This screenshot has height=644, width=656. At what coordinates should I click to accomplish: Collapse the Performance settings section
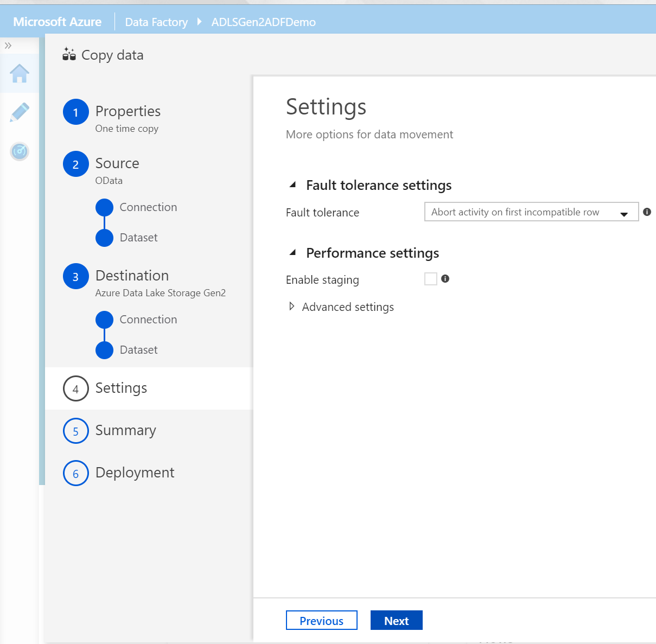click(x=292, y=252)
